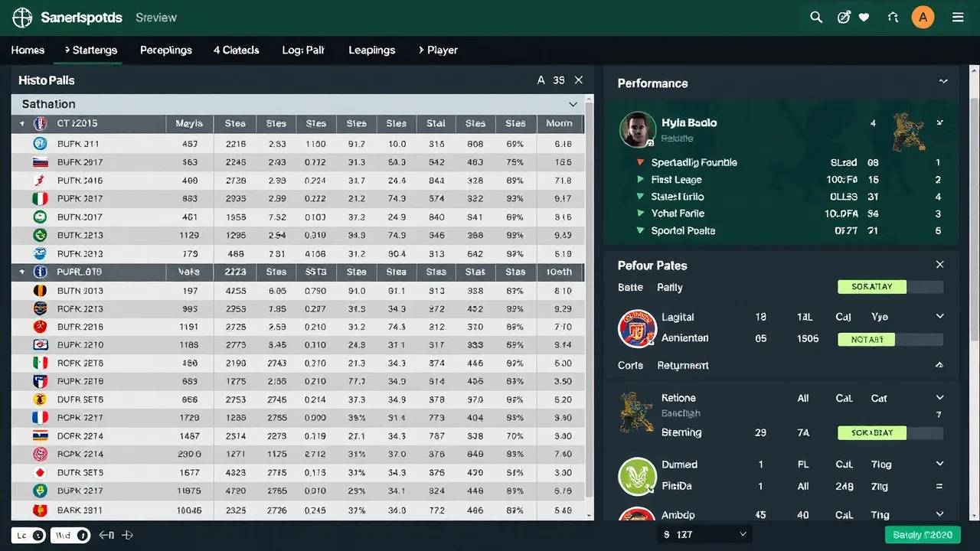
Task: Expand the Sathation dropdown chevron
Action: tap(573, 104)
